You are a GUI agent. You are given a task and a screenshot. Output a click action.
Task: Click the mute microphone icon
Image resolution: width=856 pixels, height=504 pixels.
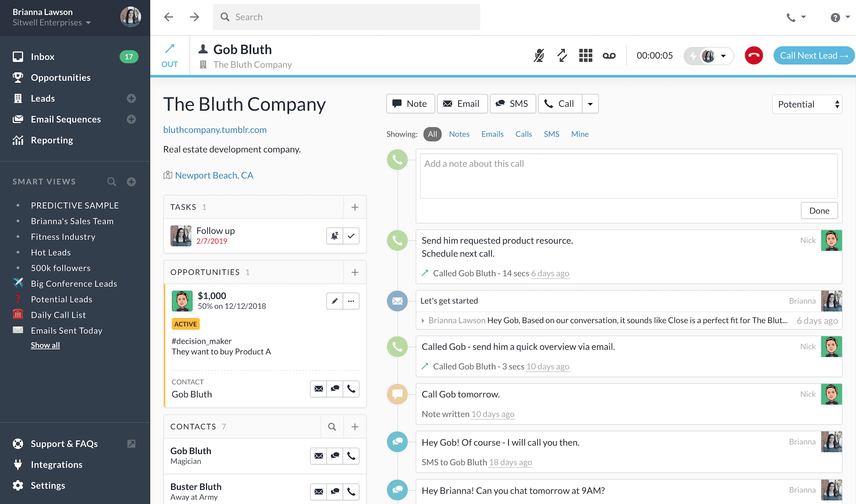539,55
